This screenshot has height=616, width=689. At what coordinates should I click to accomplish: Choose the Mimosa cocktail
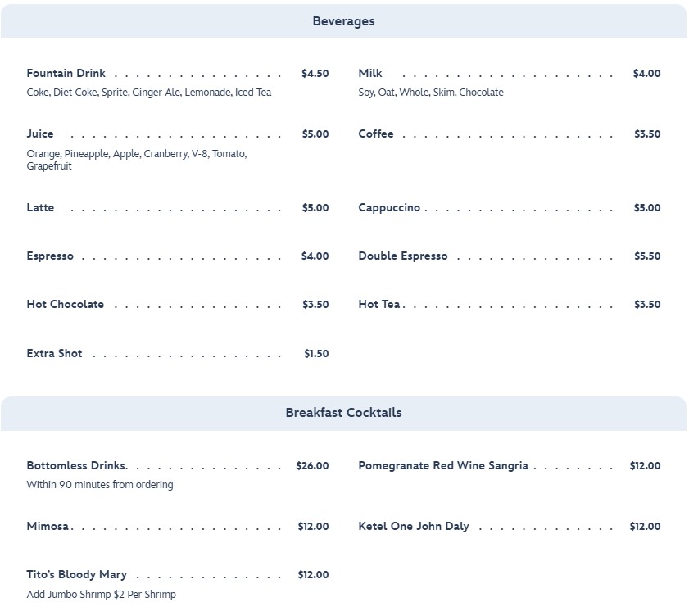[48, 527]
